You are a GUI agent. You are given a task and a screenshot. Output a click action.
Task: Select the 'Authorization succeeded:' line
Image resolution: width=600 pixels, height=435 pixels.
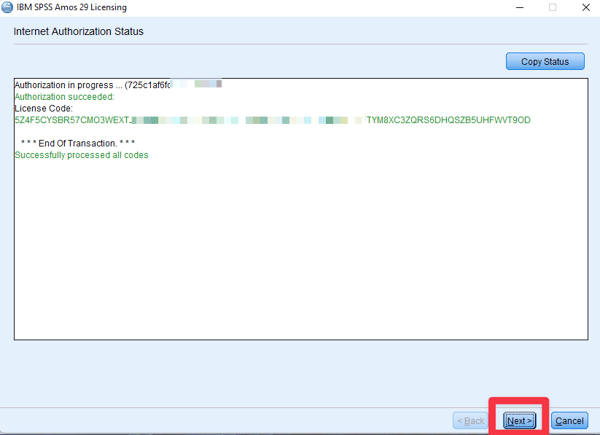[65, 97]
